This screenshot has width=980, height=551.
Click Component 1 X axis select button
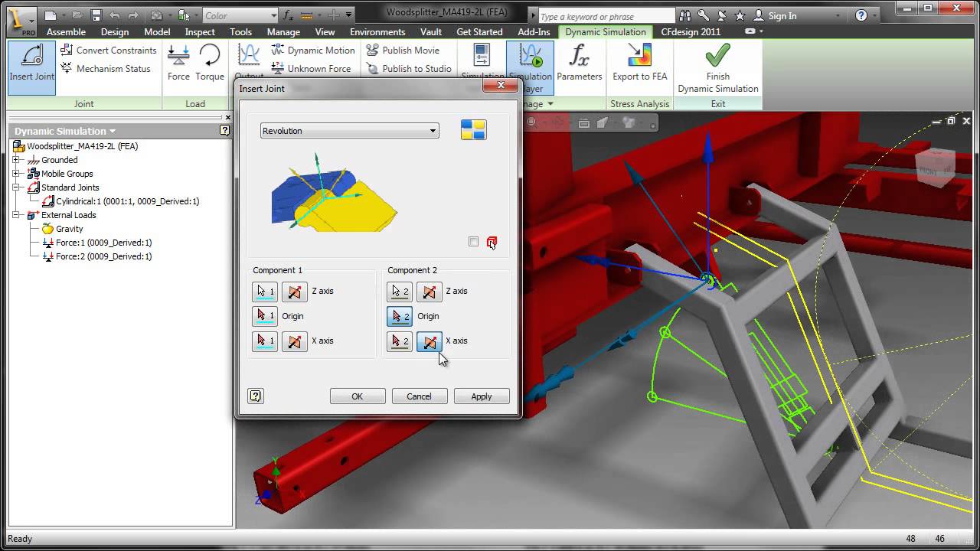point(265,341)
